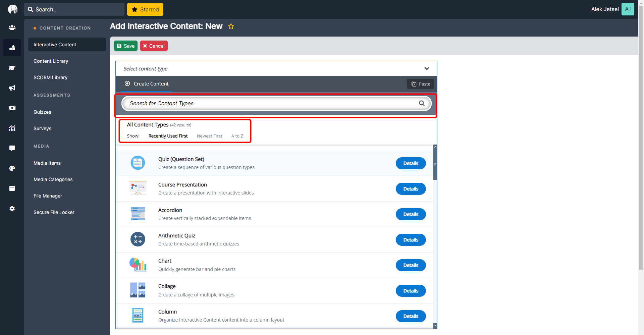The width and height of the screenshot is (644, 335).
Task: Select the Create Content radio option
Action: pos(127,83)
